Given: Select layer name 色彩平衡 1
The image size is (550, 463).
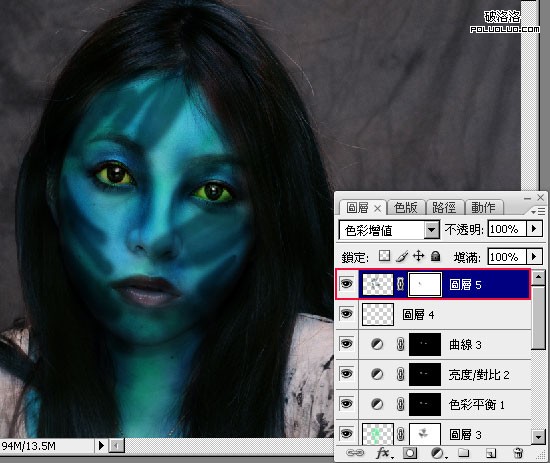Looking at the screenshot, I should [477, 405].
